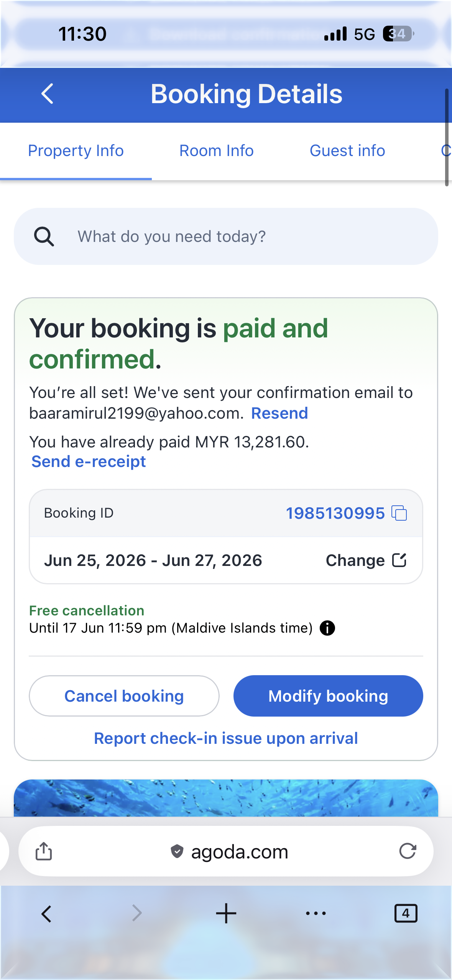
Task: Copy the Booking ID number
Action: (x=399, y=513)
